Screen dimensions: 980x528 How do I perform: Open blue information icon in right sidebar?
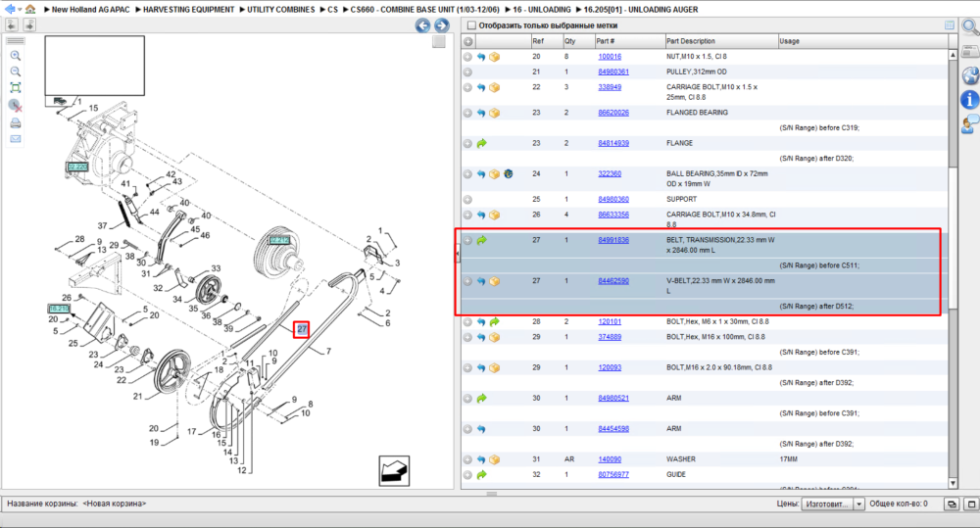[x=970, y=99]
